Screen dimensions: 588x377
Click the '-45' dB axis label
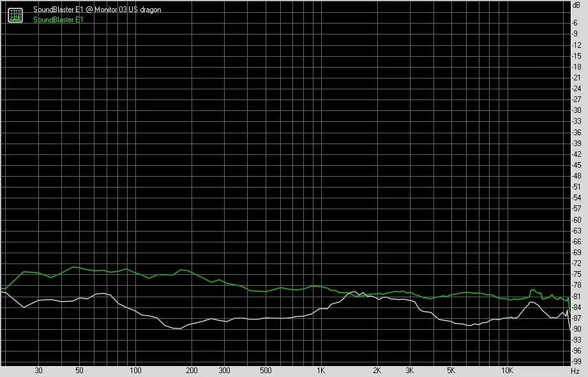coord(577,165)
